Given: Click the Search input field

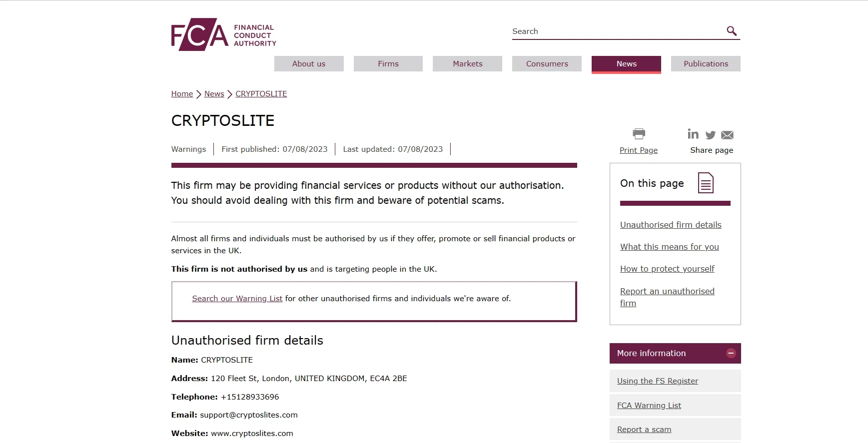Looking at the screenshot, I should pos(618,31).
